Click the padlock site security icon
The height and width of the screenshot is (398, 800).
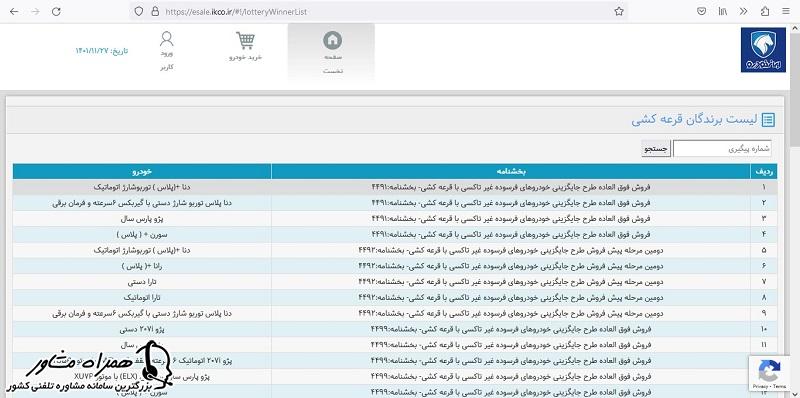154,11
